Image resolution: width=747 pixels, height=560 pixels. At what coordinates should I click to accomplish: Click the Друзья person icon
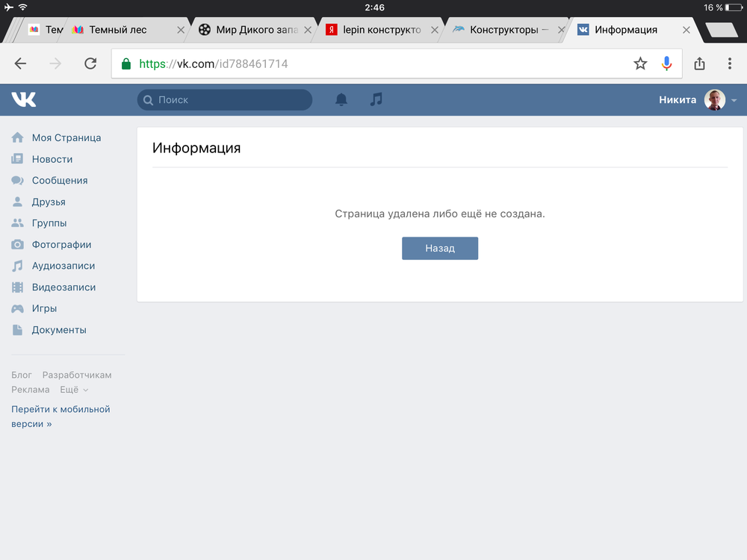(x=18, y=202)
